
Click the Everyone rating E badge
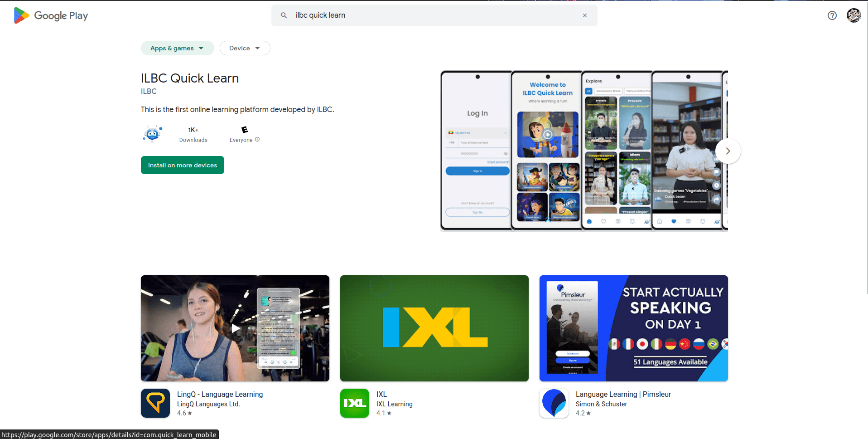coord(245,130)
